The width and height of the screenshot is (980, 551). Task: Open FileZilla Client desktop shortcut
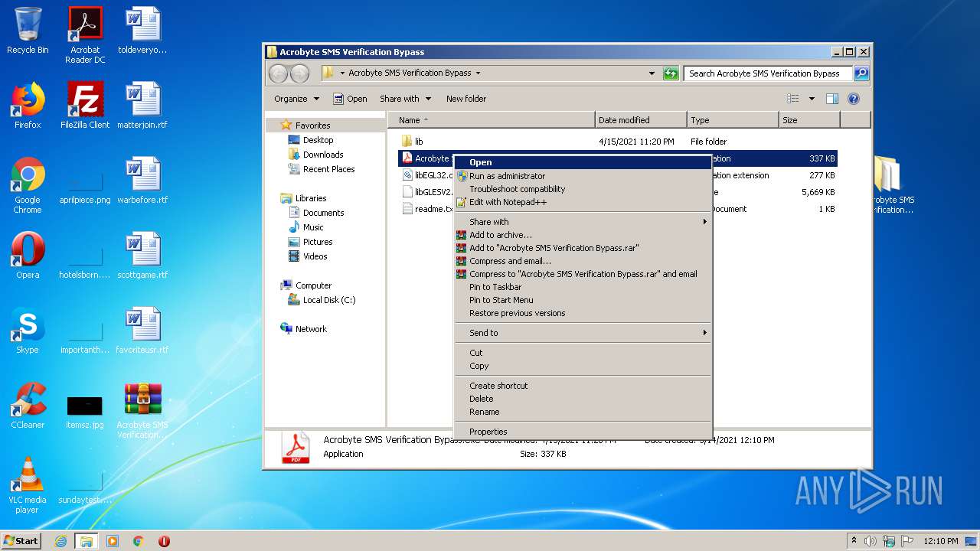pos(85,106)
